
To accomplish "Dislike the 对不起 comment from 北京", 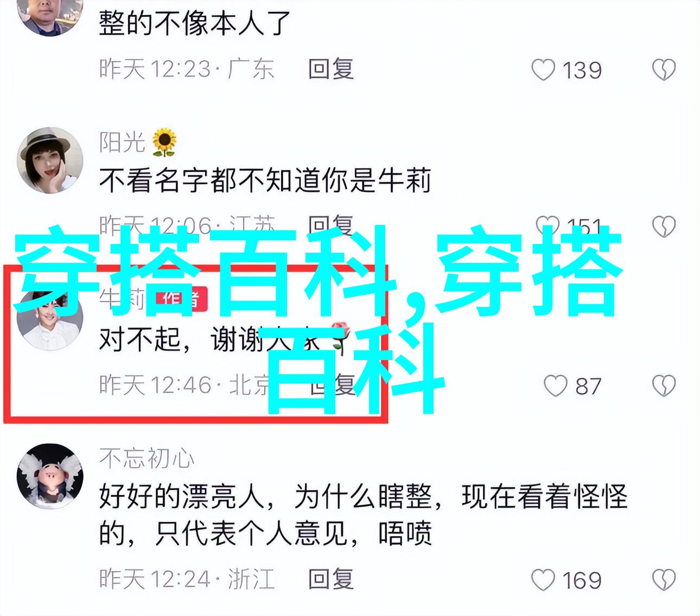I will [664, 386].
